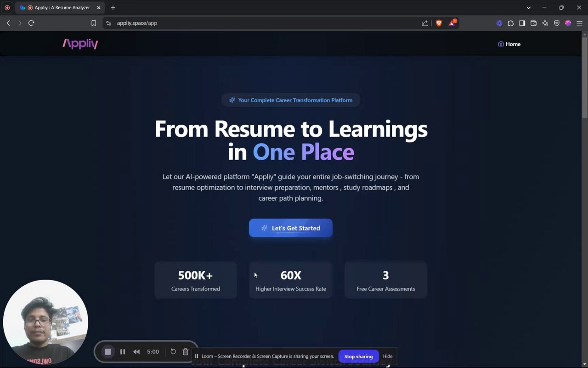The height and width of the screenshot is (368, 588).
Task: Click the recording indicator at tab strip start
Action: coord(7,7)
